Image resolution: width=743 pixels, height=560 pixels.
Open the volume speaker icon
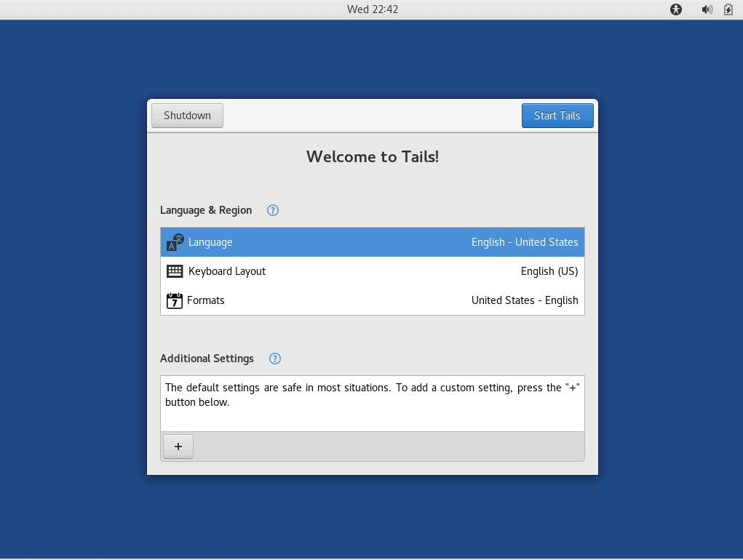(707, 9)
